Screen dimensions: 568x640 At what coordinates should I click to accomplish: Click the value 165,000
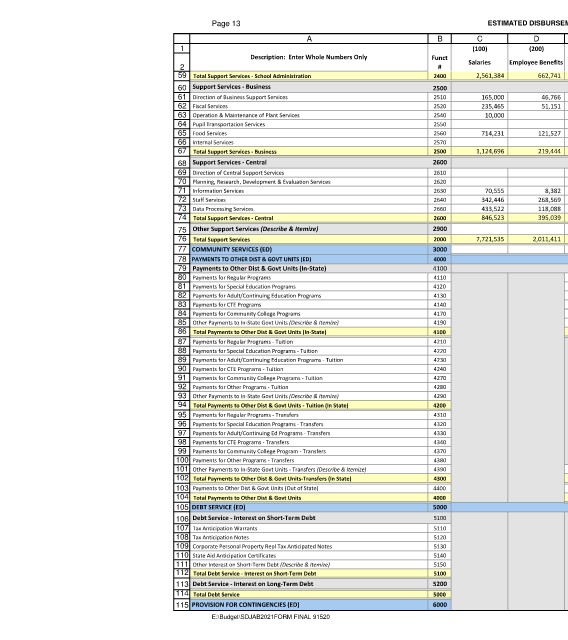tap(479, 97)
